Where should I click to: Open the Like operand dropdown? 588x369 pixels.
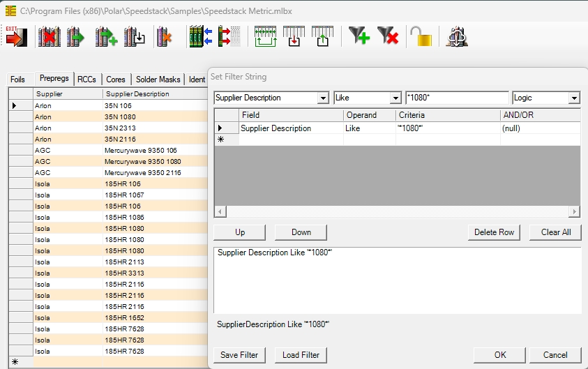tap(395, 98)
